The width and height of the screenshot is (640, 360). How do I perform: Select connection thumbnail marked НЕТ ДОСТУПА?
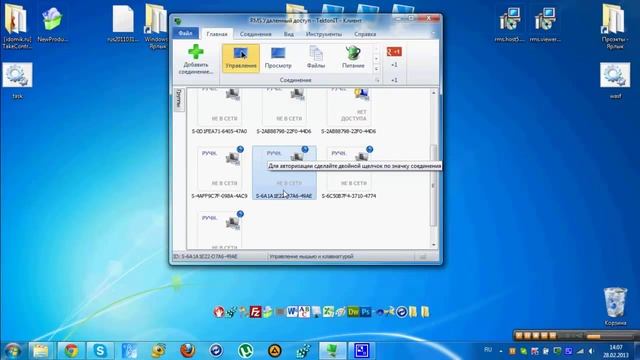[349, 112]
